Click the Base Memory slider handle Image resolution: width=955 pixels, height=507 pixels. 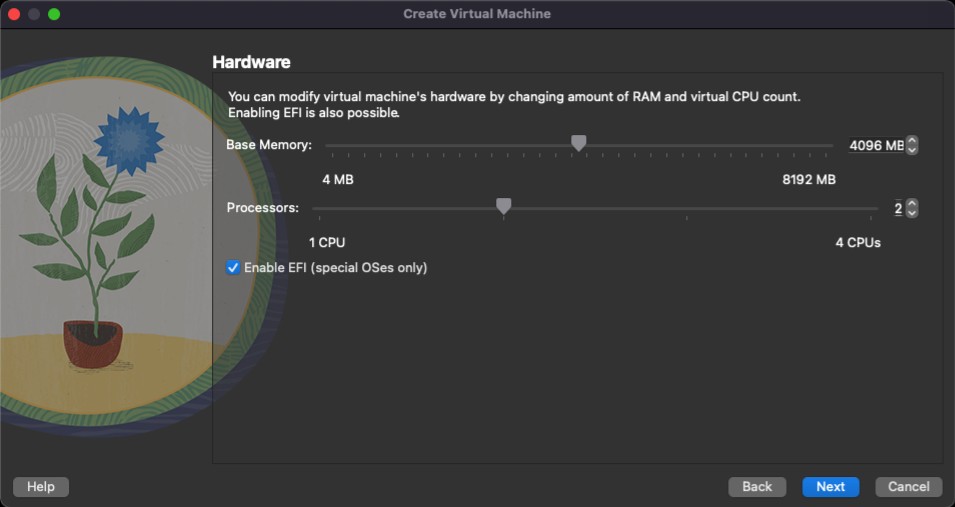(578, 144)
